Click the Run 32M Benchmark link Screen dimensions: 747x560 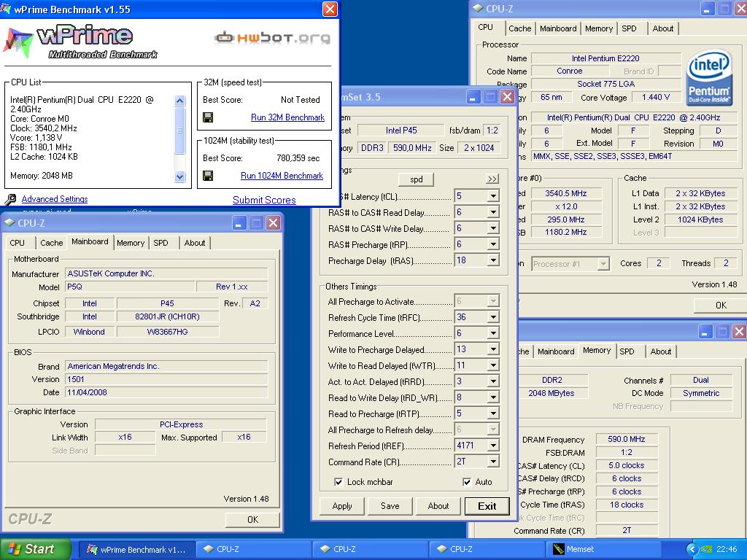[x=287, y=117]
